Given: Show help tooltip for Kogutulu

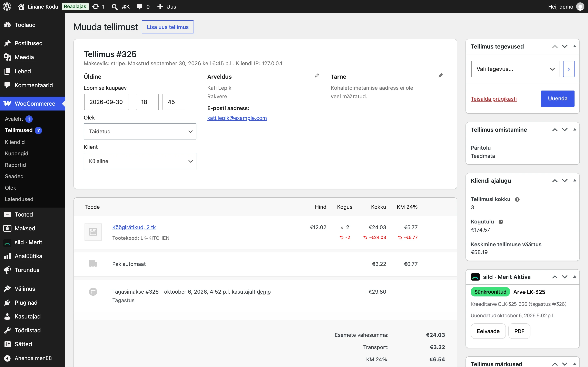Looking at the screenshot, I should pos(501,222).
